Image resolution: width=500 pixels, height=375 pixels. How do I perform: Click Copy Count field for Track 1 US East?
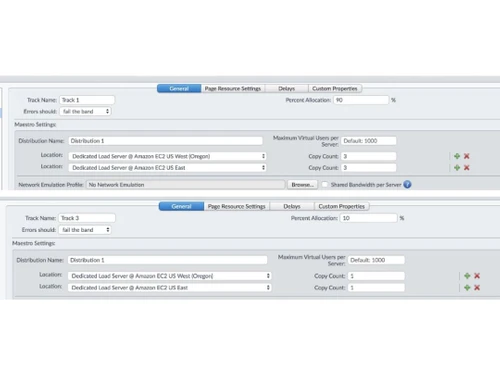(x=369, y=168)
